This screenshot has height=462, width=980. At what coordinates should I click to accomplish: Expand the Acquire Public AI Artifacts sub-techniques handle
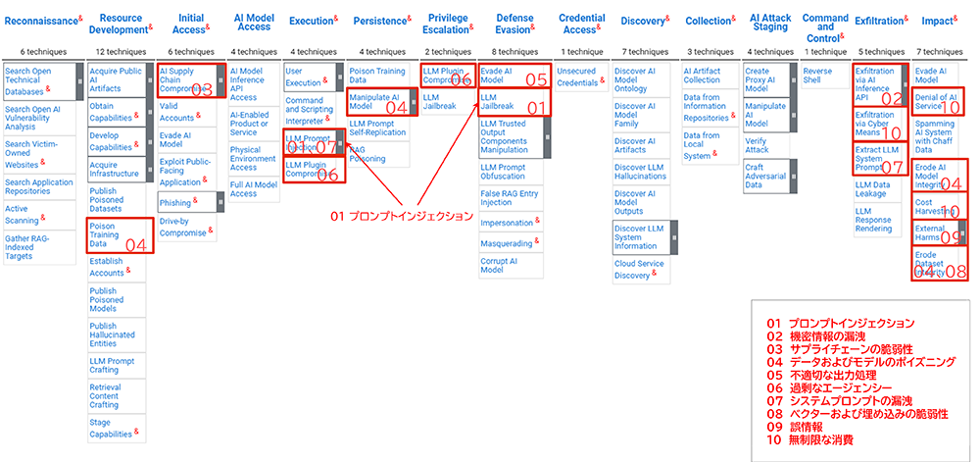pyautogui.click(x=149, y=79)
